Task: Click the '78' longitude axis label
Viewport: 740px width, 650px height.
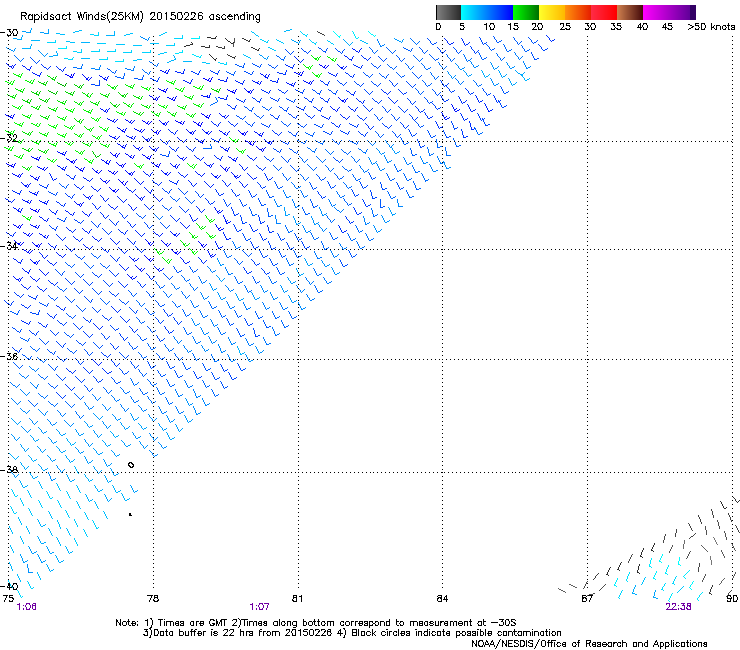Action: 153,599
